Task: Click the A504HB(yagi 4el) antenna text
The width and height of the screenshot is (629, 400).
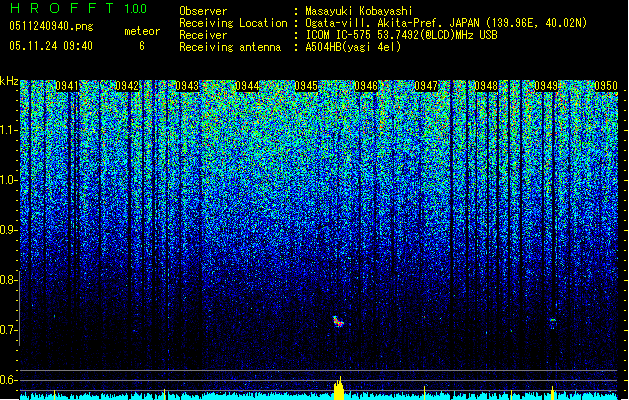Action: (x=353, y=47)
